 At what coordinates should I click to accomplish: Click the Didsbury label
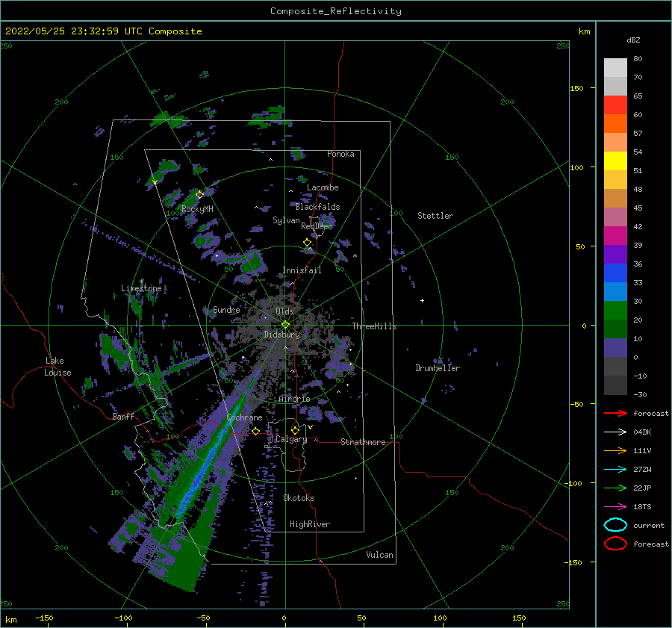(282, 335)
